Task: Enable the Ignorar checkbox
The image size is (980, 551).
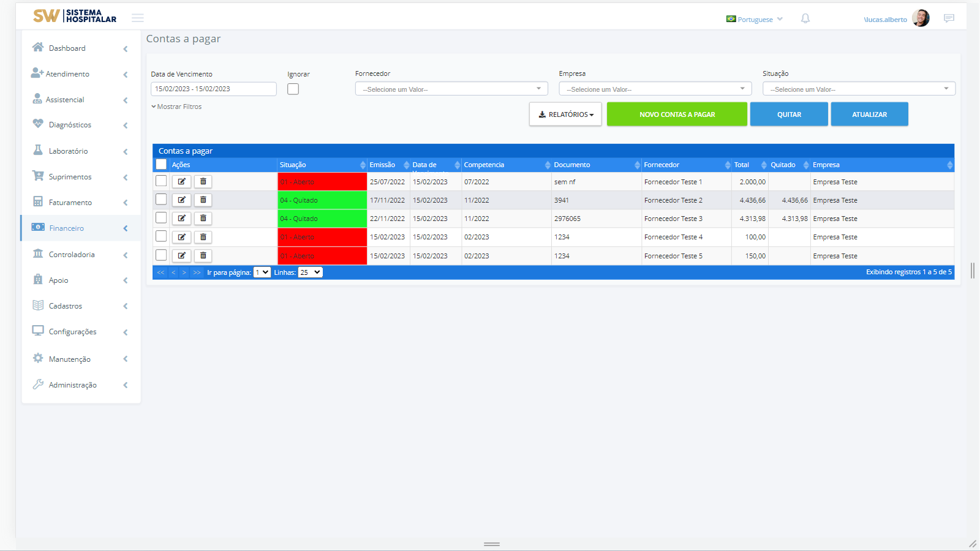Action: point(293,89)
